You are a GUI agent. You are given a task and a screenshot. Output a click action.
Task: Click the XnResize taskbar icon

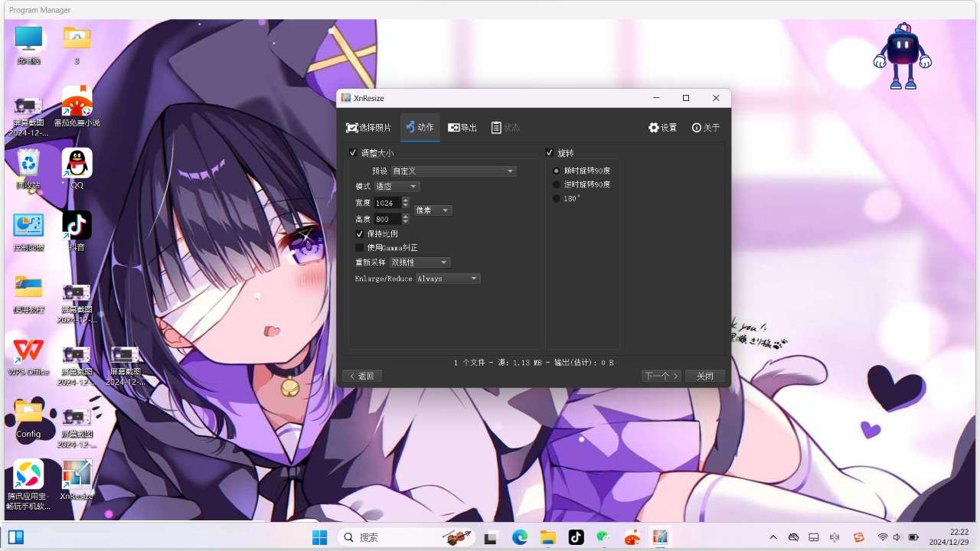click(x=661, y=537)
